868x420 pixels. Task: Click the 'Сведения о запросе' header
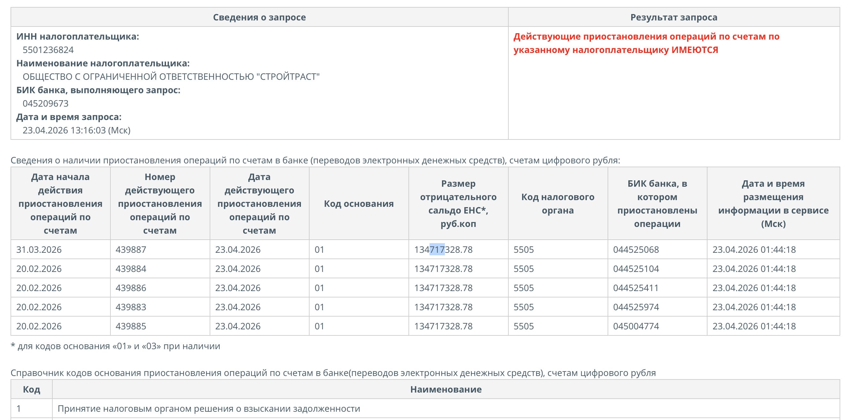tap(259, 17)
